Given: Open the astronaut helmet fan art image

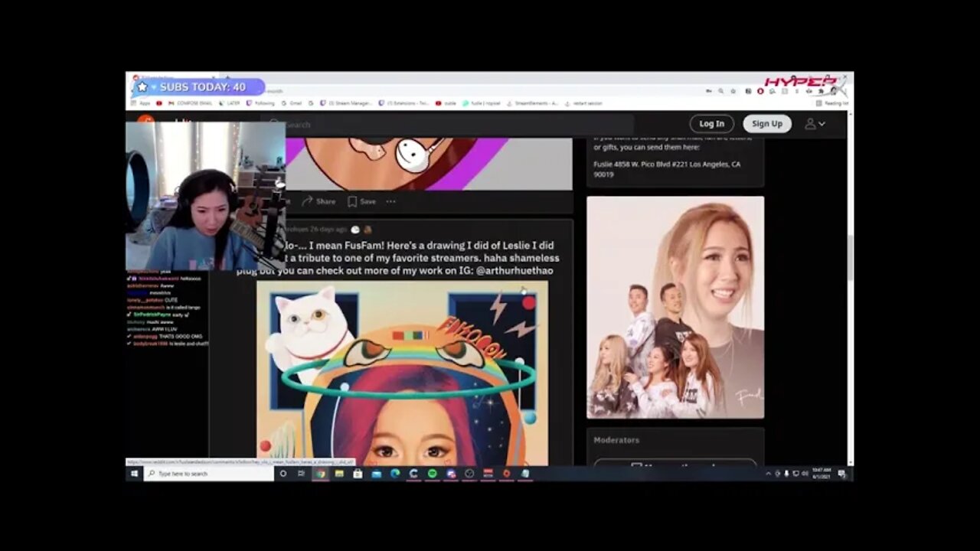Looking at the screenshot, I should [x=403, y=373].
